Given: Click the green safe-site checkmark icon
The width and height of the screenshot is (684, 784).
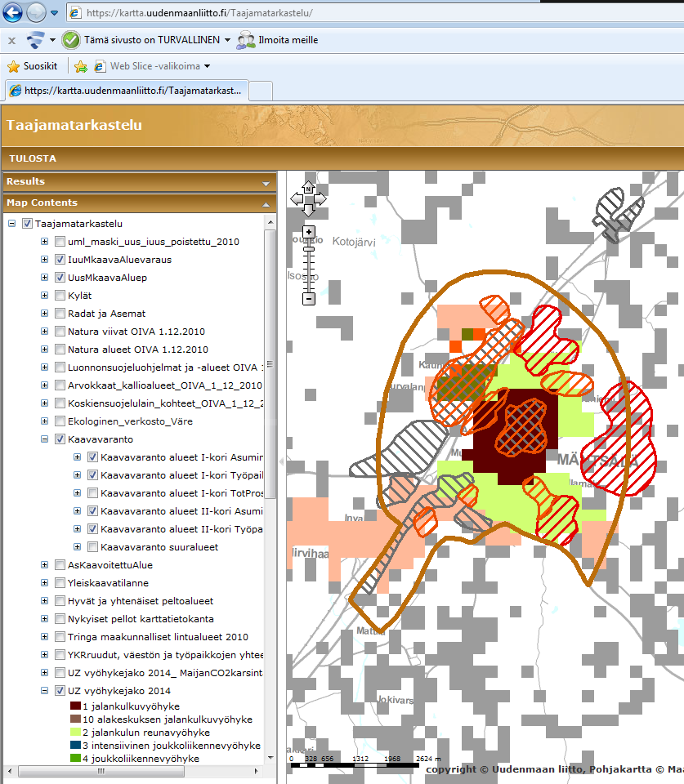Looking at the screenshot, I should tap(71, 40).
